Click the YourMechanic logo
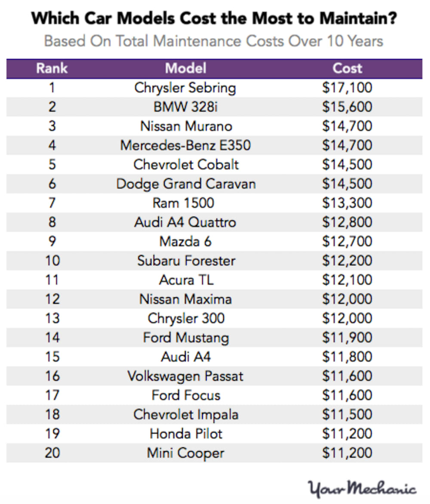The width and height of the screenshot is (430, 504). 362,489
